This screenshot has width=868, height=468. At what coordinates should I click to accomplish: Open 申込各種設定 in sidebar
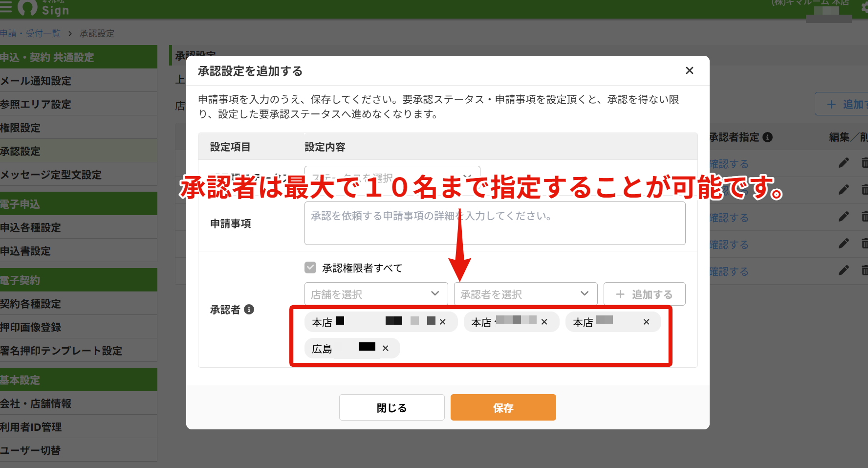point(78,227)
